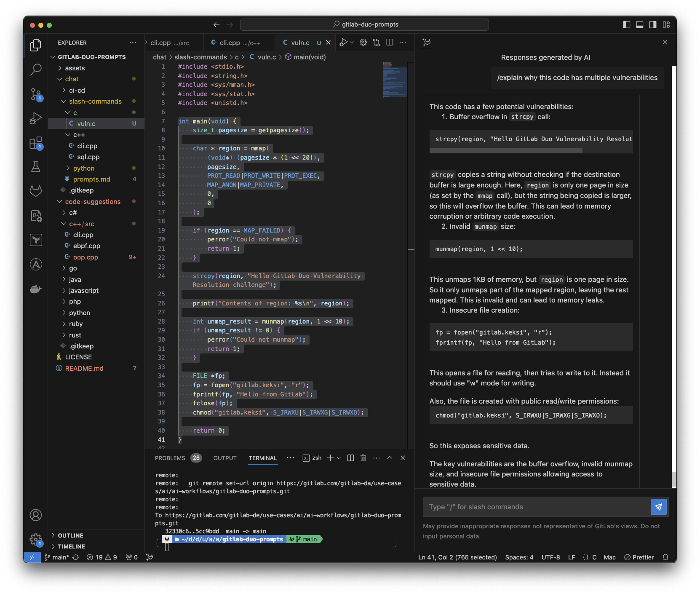Image resolution: width=700 pixels, height=594 pixels.
Task: Open the Manage gear menu
Action: (x=36, y=539)
